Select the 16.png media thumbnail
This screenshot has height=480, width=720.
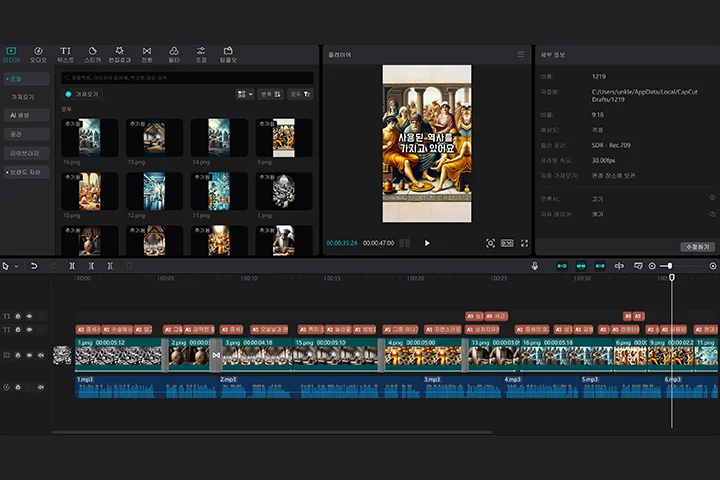click(x=90, y=138)
